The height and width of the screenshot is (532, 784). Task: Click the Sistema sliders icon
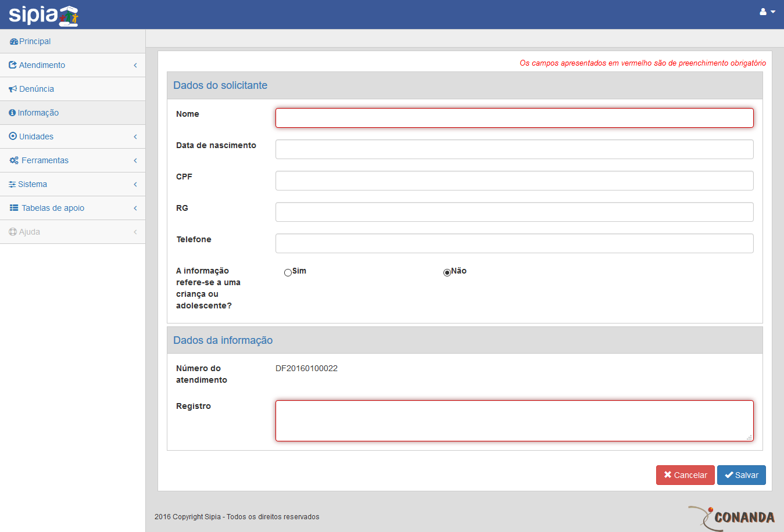[x=12, y=184]
